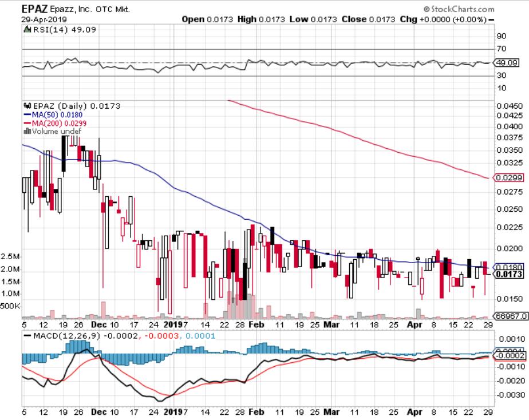Click the Volume undef legend text

coord(57,132)
